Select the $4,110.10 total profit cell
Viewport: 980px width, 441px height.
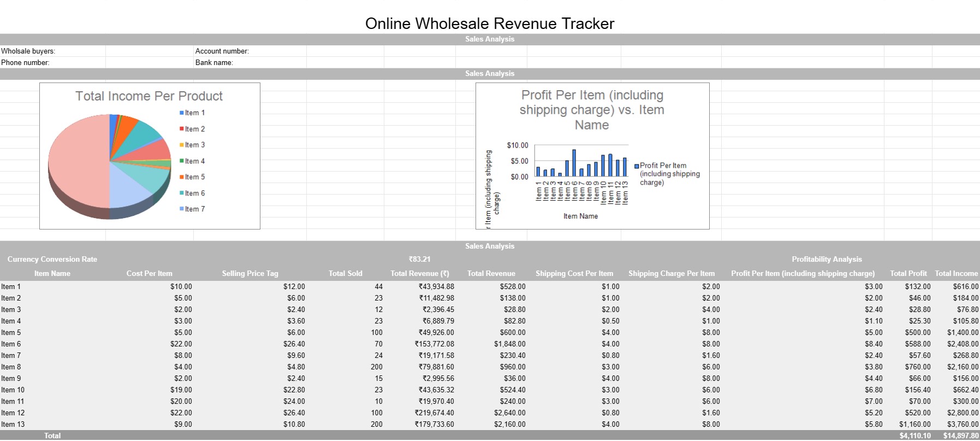[x=914, y=436]
